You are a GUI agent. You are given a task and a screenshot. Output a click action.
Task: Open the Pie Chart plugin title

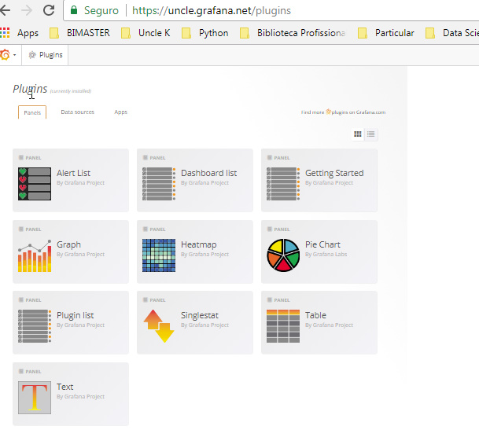[x=322, y=244]
